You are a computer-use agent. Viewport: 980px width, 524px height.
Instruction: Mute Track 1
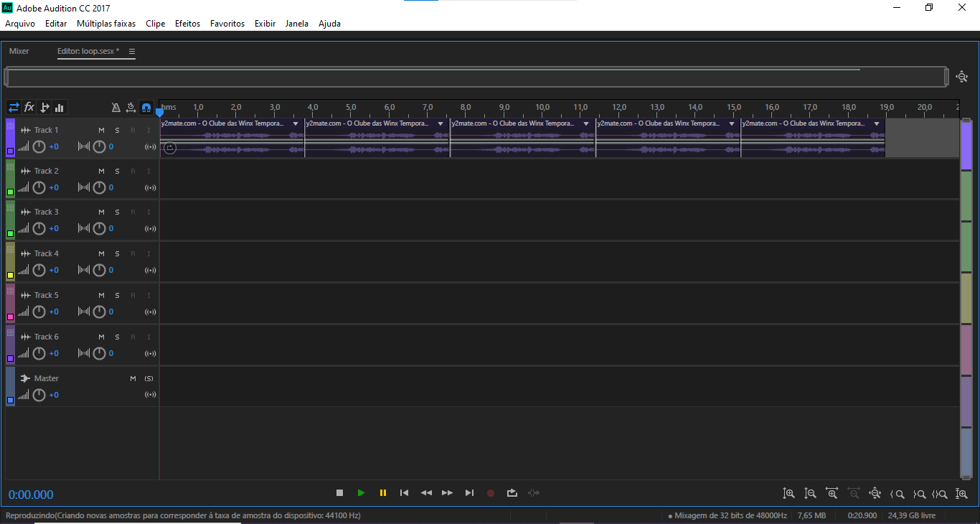point(102,131)
